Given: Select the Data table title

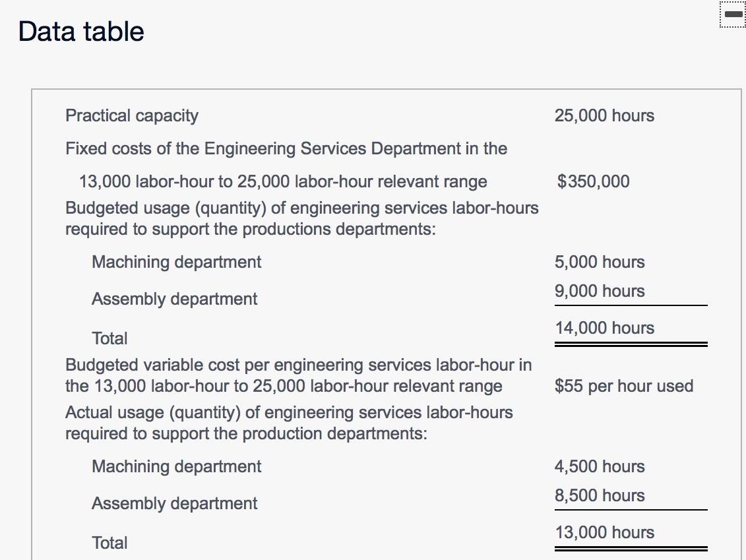Looking at the screenshot, I should click(80, 30).
